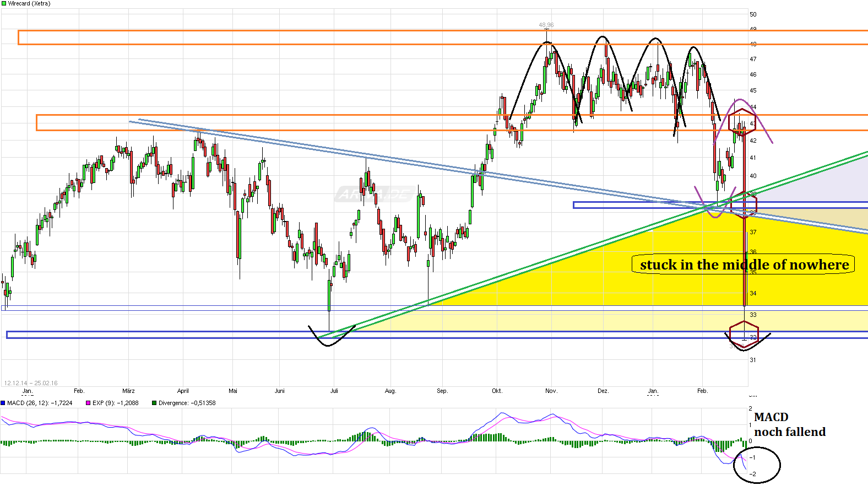Click the 'Dez.' month label

603,391
